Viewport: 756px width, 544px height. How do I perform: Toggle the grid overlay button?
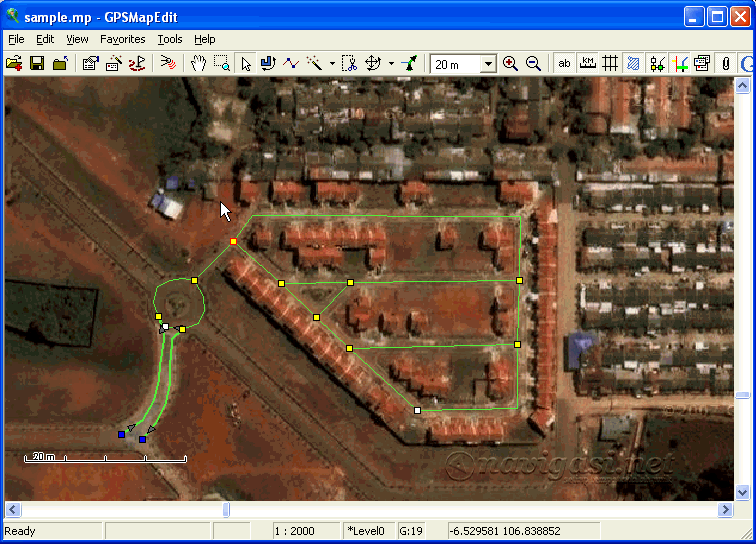click(609, 63)
